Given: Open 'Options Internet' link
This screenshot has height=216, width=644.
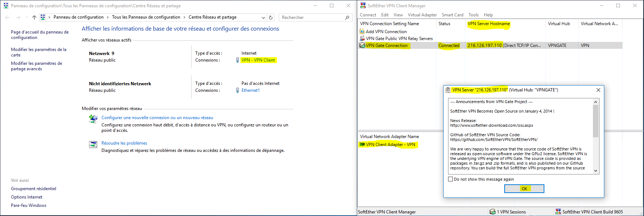Looking at the screenshot, I should (27, 197).
